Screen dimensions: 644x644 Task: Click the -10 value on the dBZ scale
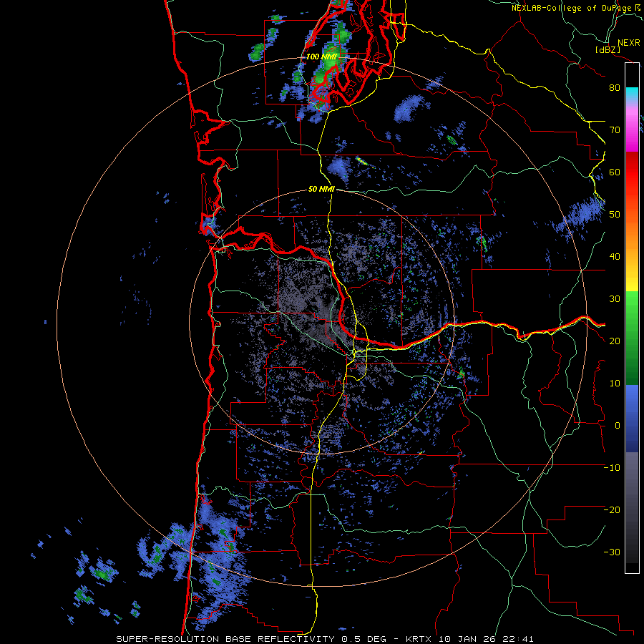[x=612, y=468]
